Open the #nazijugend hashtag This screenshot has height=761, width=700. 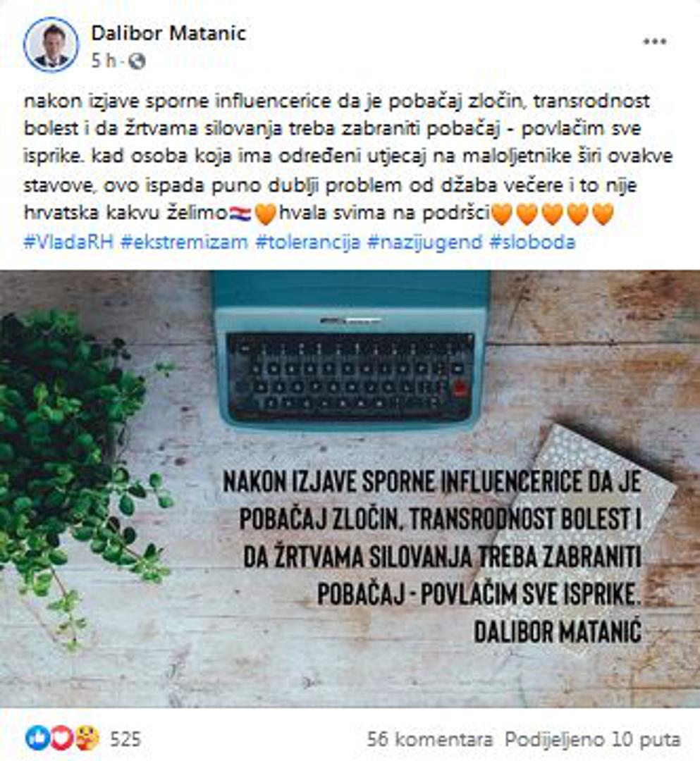[x=425, y=242]
